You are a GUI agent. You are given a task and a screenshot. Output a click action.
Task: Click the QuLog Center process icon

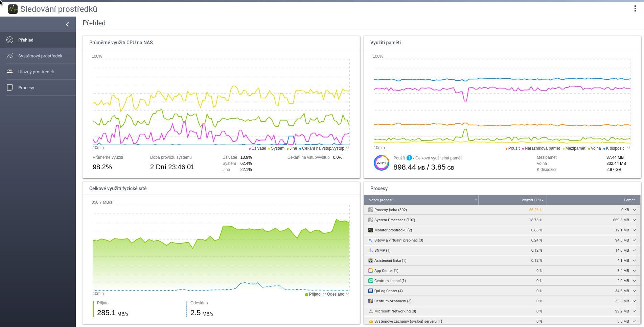(371, 291)
